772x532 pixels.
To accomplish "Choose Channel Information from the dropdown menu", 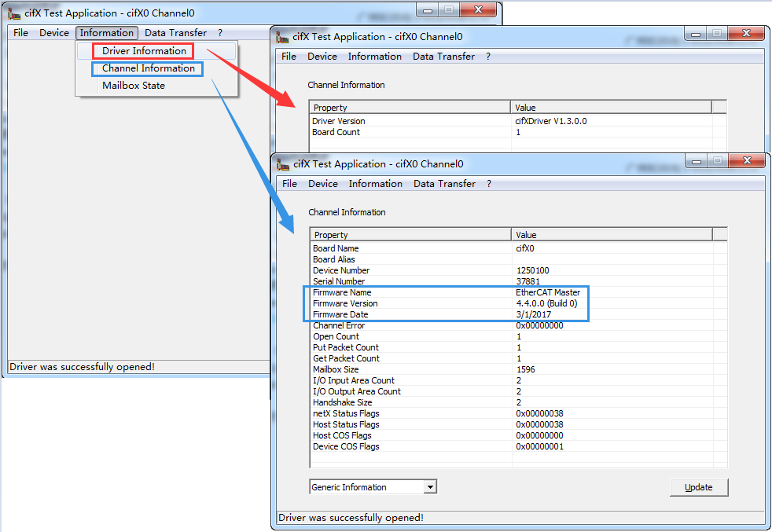I will coord(149,68).
